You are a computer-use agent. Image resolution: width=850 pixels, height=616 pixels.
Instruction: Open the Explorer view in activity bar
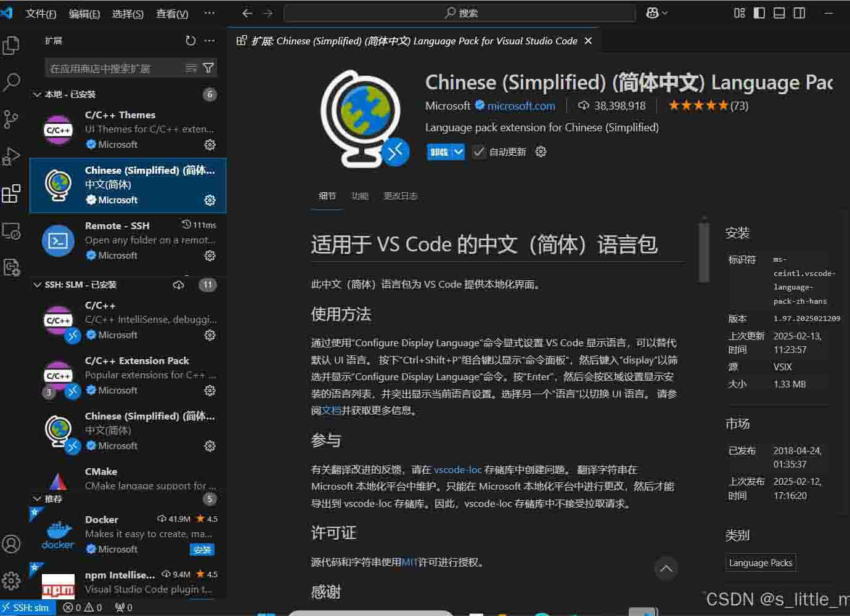[x=11, y=46]
